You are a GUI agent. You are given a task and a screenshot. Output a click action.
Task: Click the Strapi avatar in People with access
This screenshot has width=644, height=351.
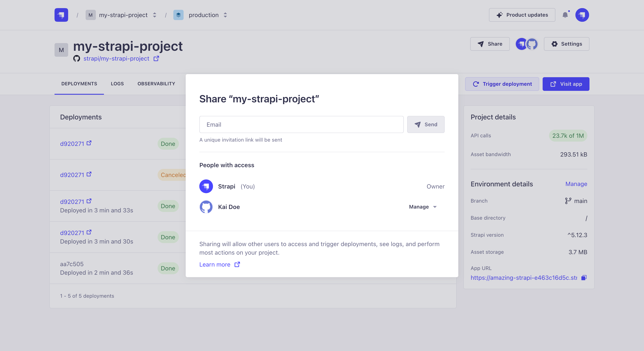click(206, 187)
